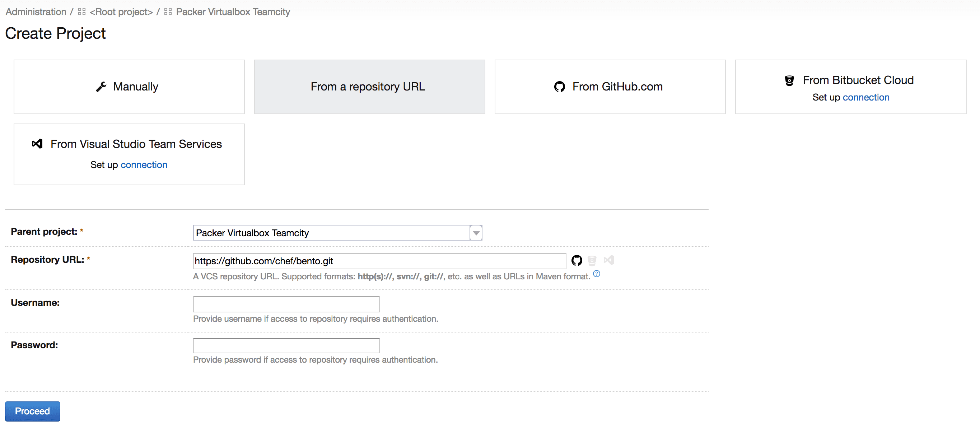Click the GitHub icon next to Repository URL
This screenshot has height=428, width=980.
point(576,261)
